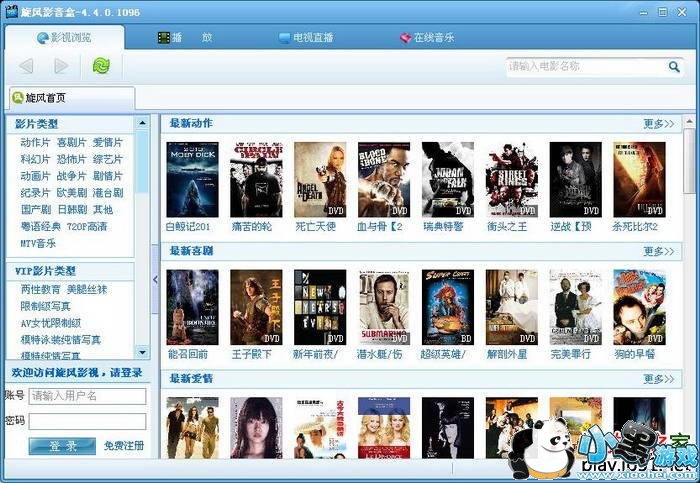Image resolution: width=700 pixels, height=483 pixels.
Task: Select 国产剧 category
Action: [36, 209]
